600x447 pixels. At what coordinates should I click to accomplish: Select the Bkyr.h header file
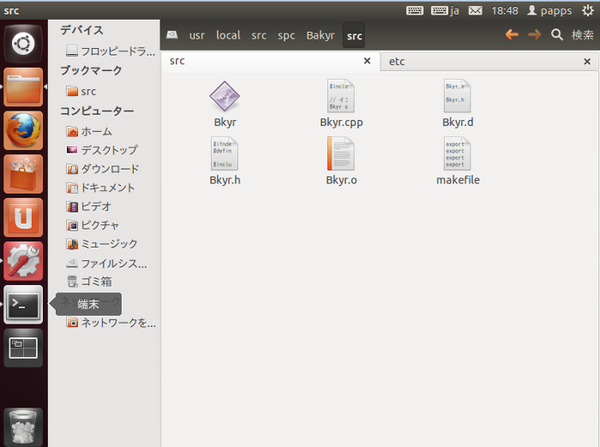224,156
